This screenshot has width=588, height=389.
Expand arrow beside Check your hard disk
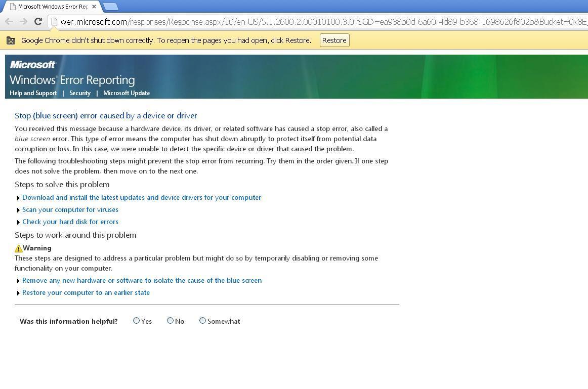click(18, 222)
